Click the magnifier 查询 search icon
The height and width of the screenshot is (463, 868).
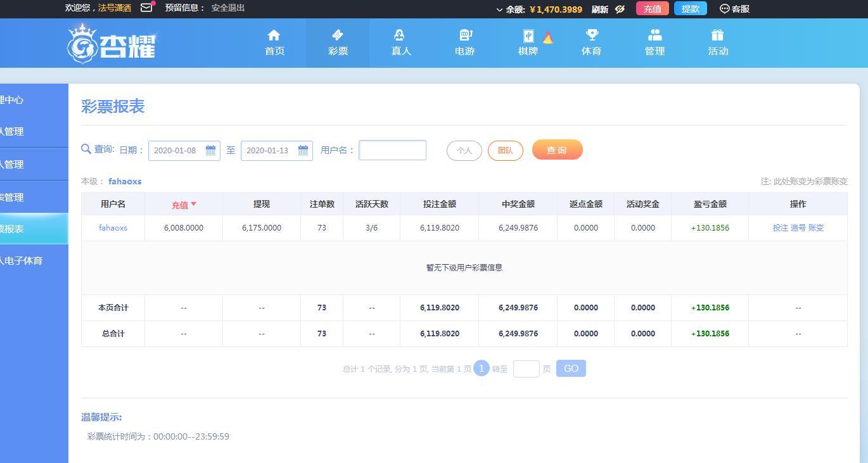click(86, 149)
